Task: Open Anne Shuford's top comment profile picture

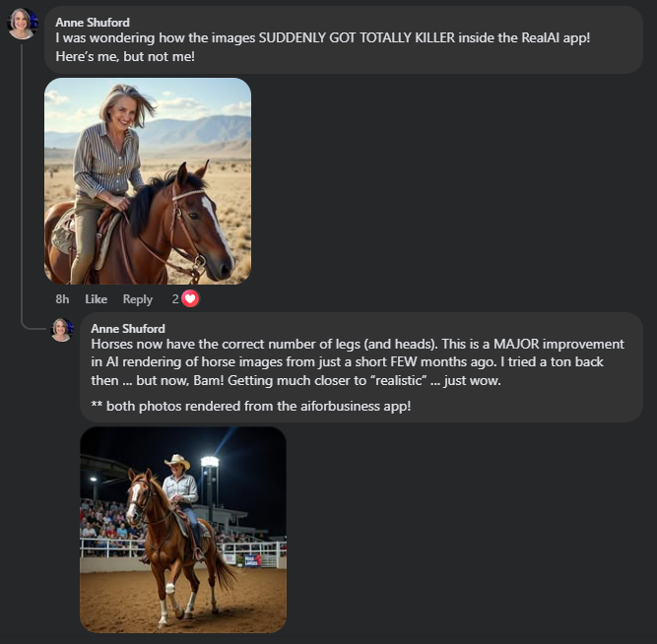Action: (x=22, y=23)
